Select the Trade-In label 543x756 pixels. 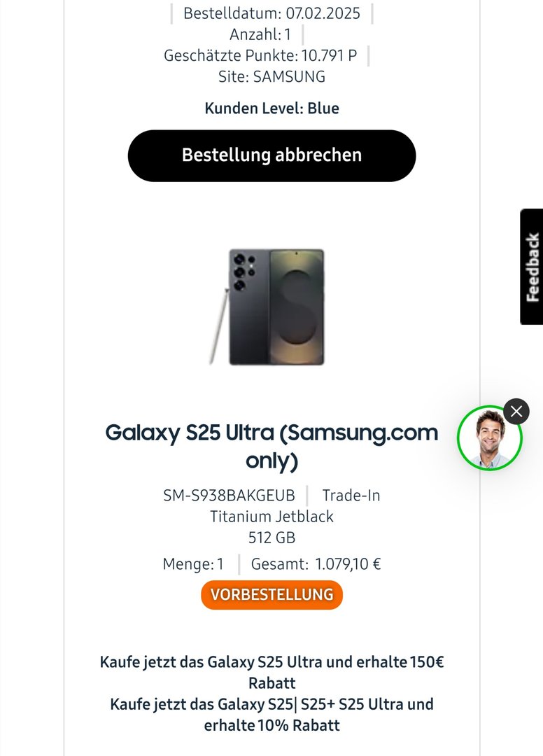click(x=351, y=495)
